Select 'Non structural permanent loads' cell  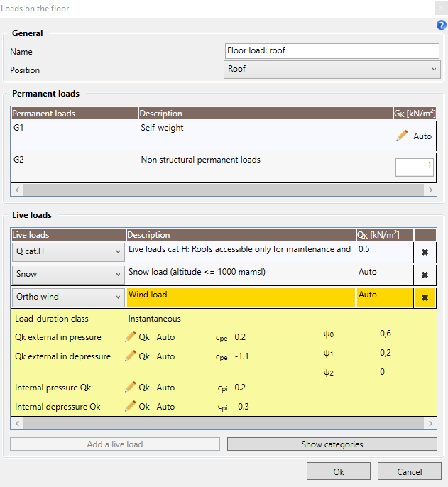click(266, 167)
